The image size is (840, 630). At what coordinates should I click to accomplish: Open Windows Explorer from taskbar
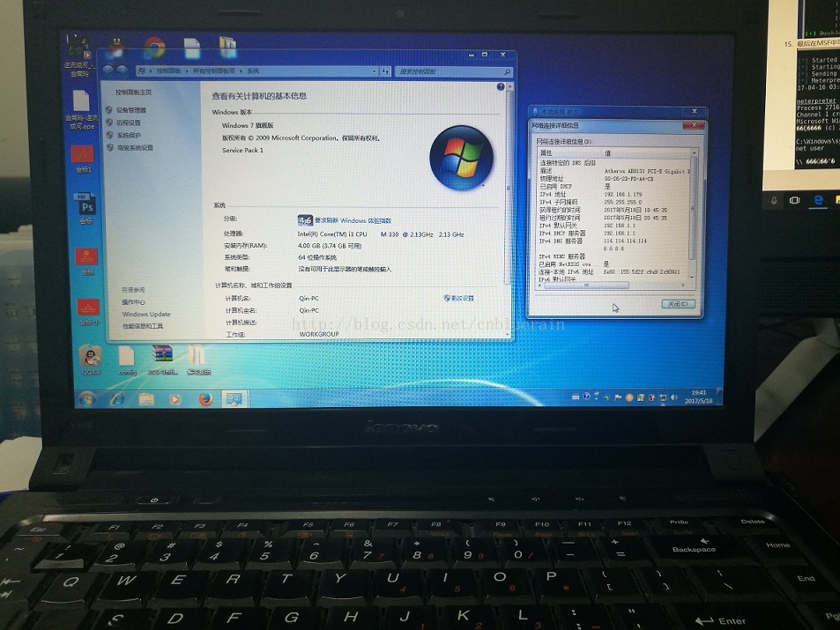click(146, 399)
